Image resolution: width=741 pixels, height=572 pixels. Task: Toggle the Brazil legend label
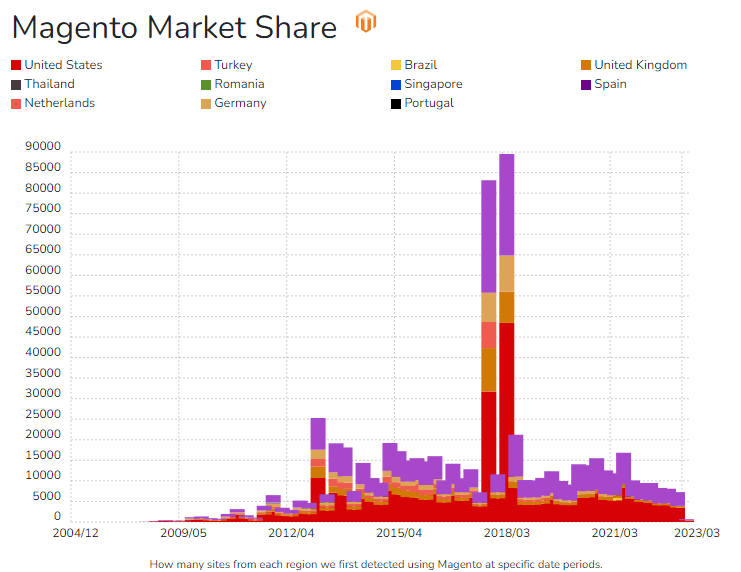click(421, 65)
